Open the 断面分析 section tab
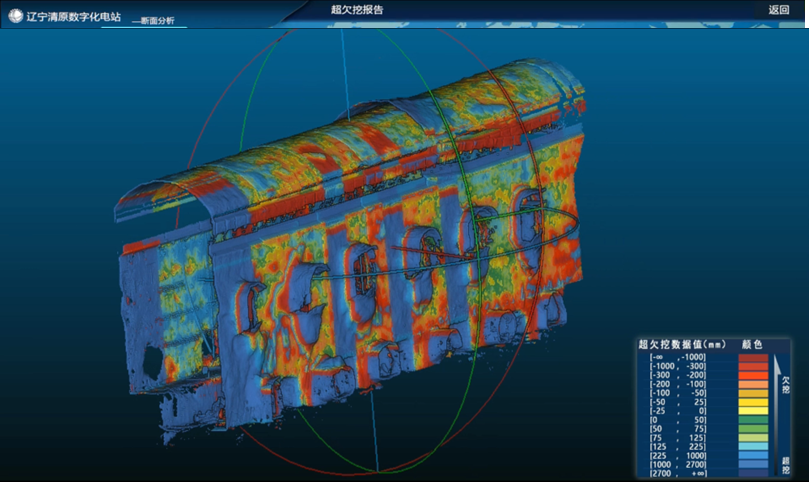Viewport: 809px width, 482px height. coord(159,20)
